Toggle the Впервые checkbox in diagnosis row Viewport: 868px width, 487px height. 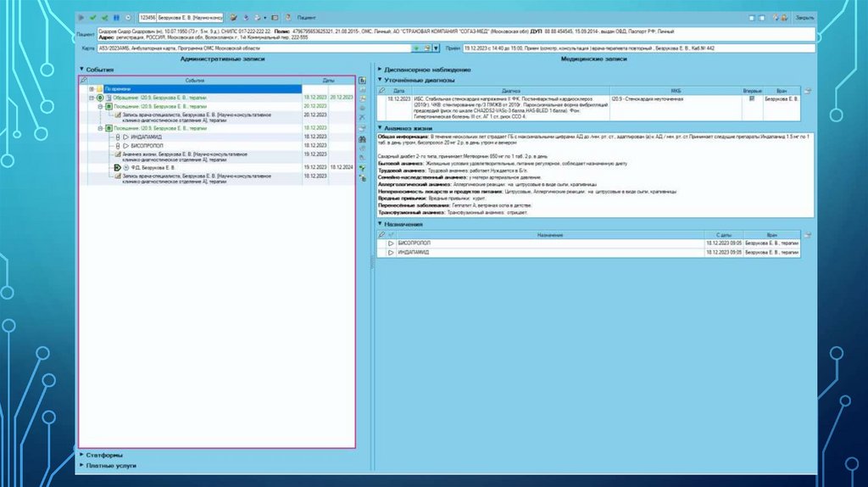[x=751, y=98]
